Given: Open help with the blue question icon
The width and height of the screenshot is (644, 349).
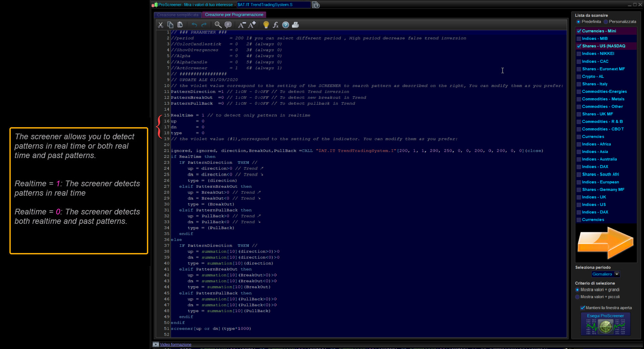Looking at the screenshot, I should click(x=285, y=25).
